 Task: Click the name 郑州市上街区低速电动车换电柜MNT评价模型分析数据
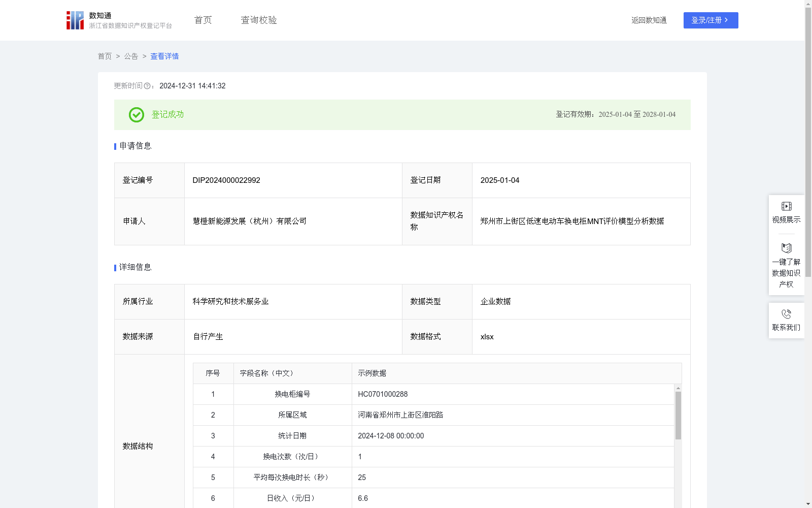pos(572,221)
